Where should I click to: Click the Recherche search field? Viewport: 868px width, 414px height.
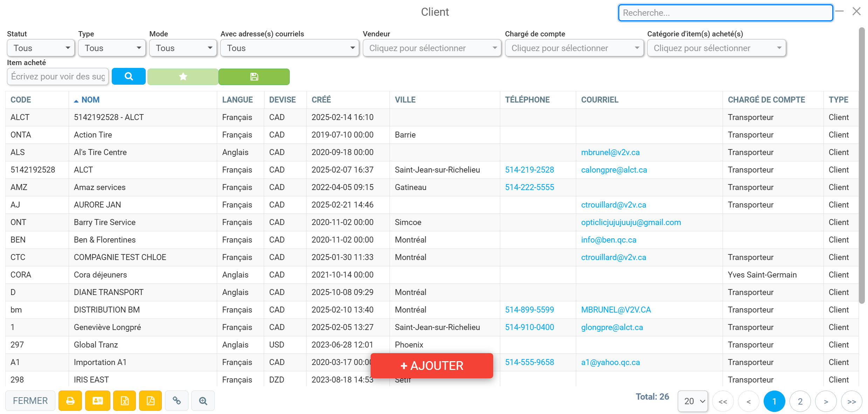click(725, 13)
